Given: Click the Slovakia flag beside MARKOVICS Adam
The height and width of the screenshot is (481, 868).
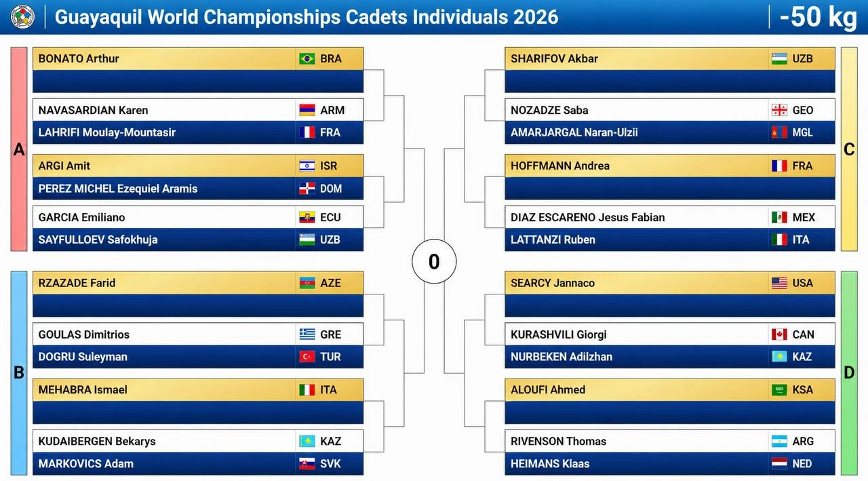Looking at the screenshot, I should pyautogui.click(x=307, y=464).
